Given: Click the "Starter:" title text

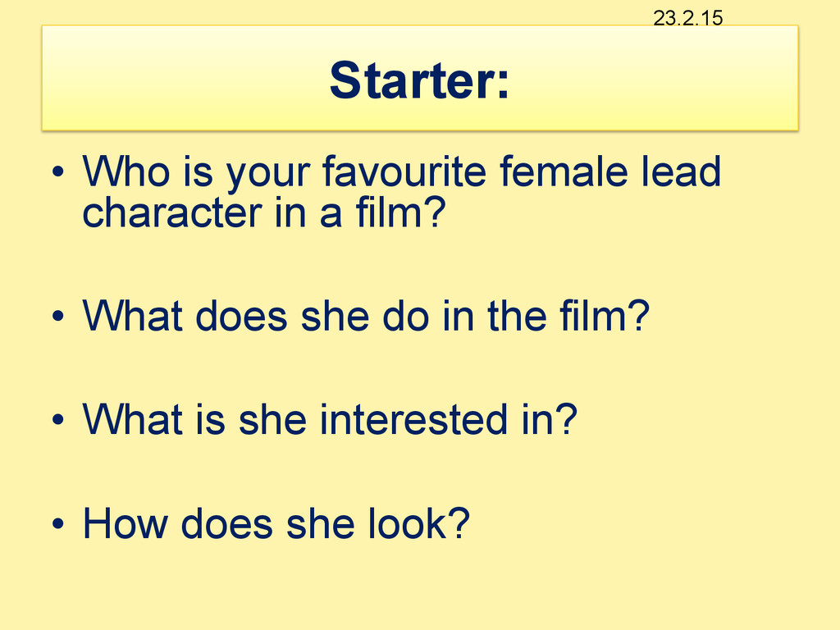Looking at the screenshot, I should (419, 80).
